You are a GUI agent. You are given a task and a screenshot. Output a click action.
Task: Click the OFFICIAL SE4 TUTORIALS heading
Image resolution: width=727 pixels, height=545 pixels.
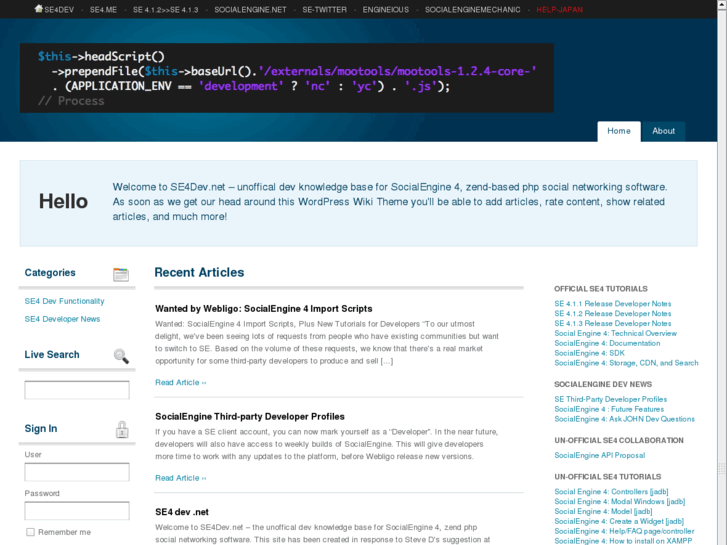[601, 289]
